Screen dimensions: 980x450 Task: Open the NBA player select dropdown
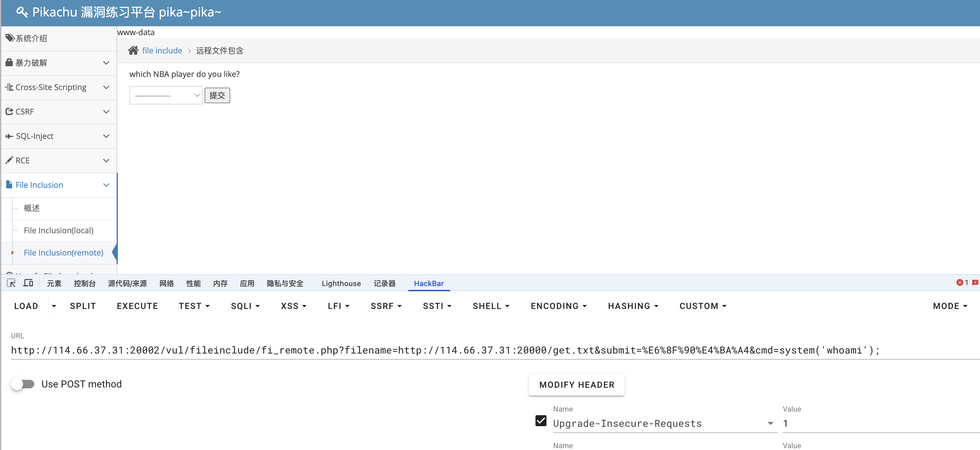(x=165, y=95)
